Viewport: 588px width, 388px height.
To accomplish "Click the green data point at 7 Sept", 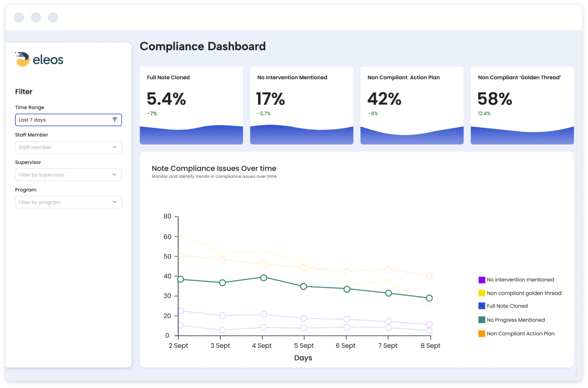I will point(388,293).
